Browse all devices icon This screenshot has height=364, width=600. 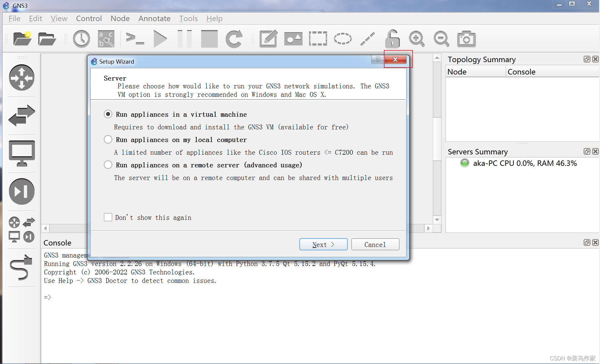pyautogui.click(x=22, y=230)
